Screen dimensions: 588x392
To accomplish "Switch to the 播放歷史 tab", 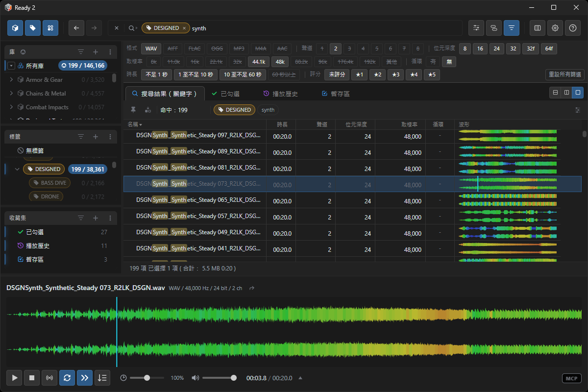I will (280, 94).
